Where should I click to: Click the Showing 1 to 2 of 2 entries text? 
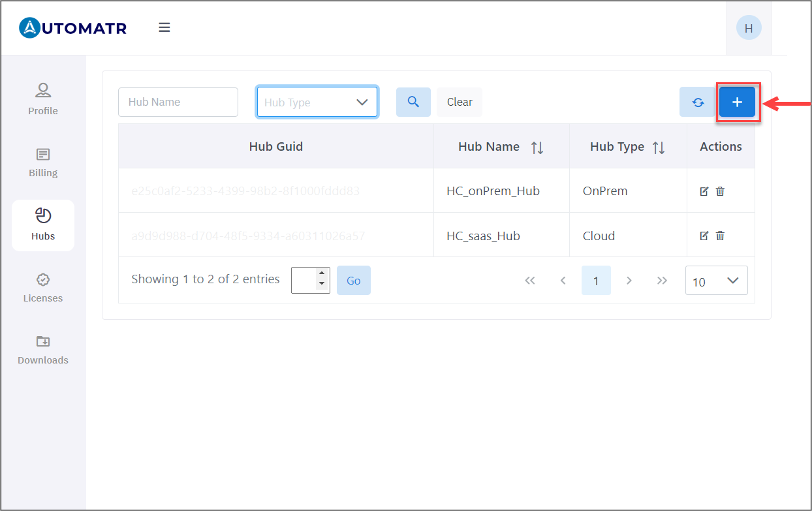(206, 279)
